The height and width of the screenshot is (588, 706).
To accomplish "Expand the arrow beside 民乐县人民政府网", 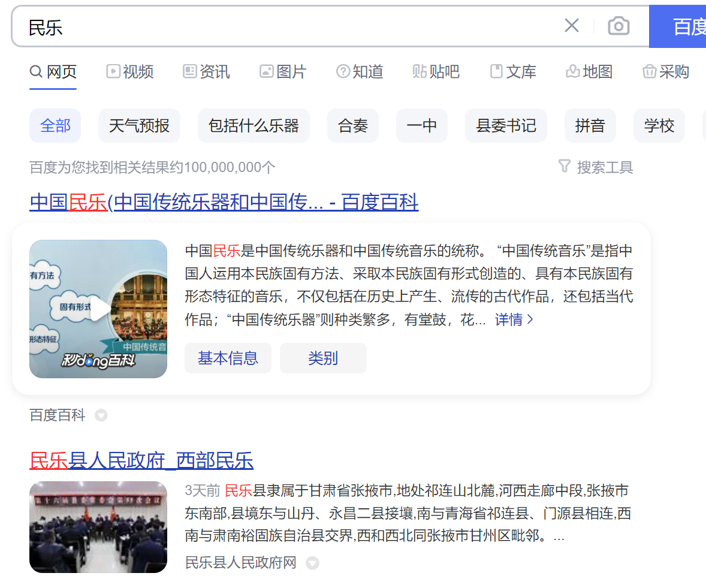I will pyautogui.click(x=312, y=563).
